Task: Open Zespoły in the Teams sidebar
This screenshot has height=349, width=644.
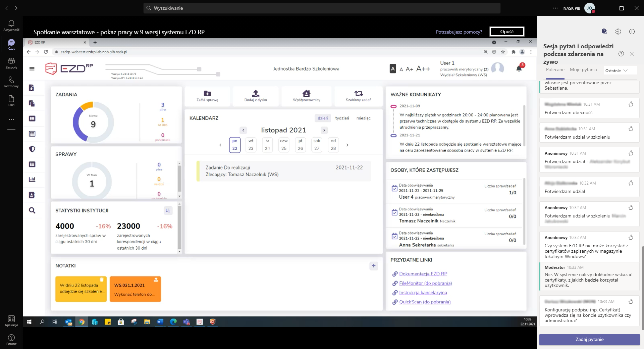Action: point(11,63)
